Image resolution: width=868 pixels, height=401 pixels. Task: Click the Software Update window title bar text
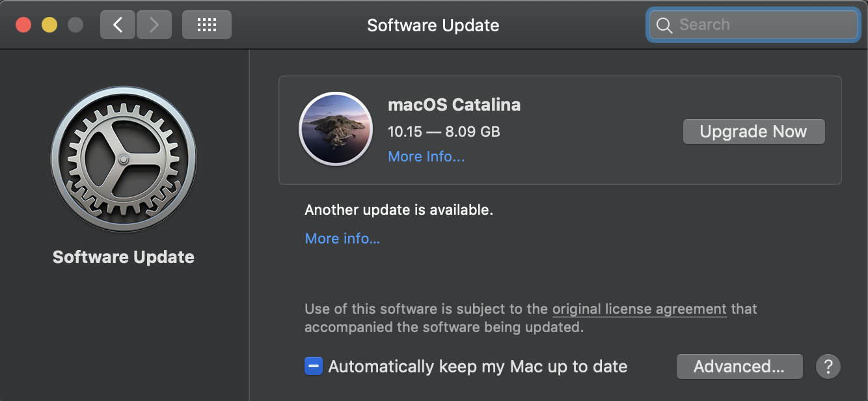[433, 25]
